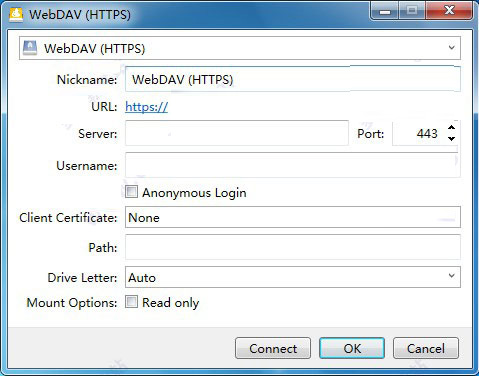Image resolution: width=479 pixels, height=376 pixels.
Task: Open the Drive Letter dropdown arrow
Action: [451, 276]
